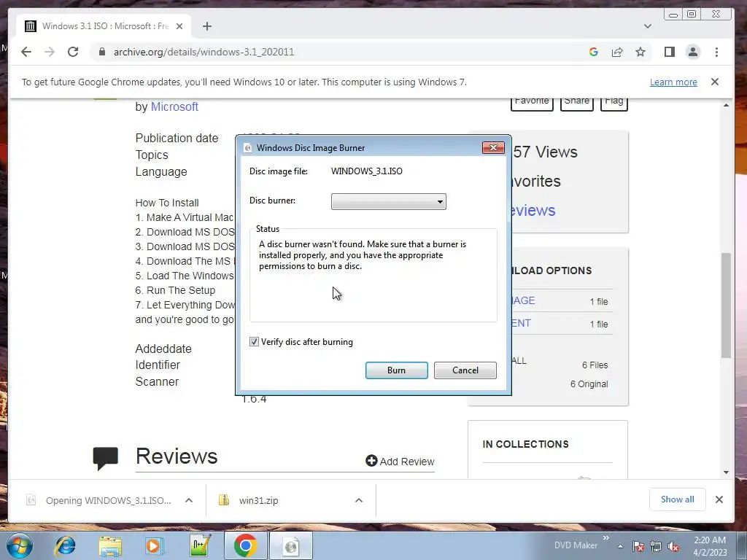Click the IN COLLECTIONS heading
Screen dimensions: 747x560
point(525,444)
